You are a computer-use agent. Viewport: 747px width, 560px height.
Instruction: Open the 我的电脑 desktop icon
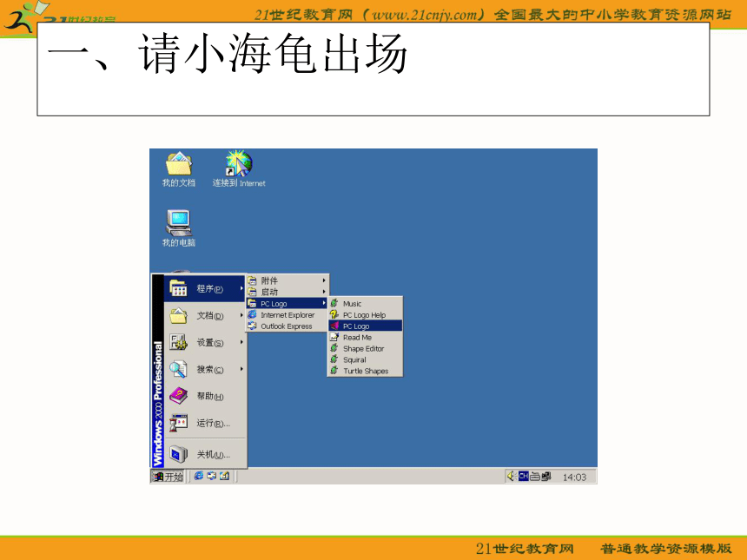pos(179,228)
